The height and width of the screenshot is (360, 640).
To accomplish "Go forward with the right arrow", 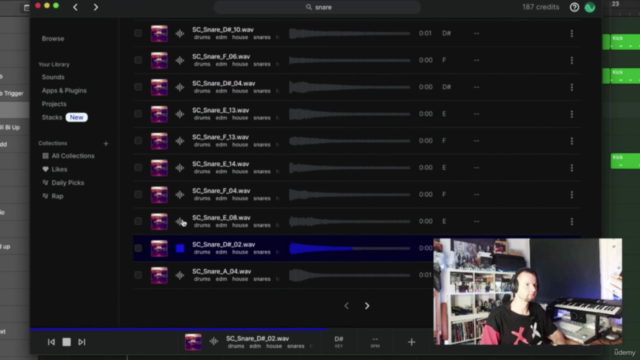I will coord(96,7).
